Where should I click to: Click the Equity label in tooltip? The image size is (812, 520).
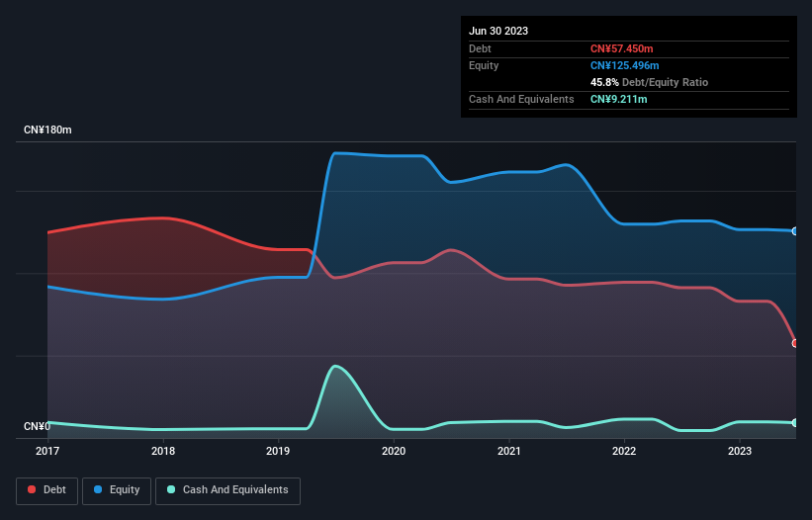(x=484, y=65)
